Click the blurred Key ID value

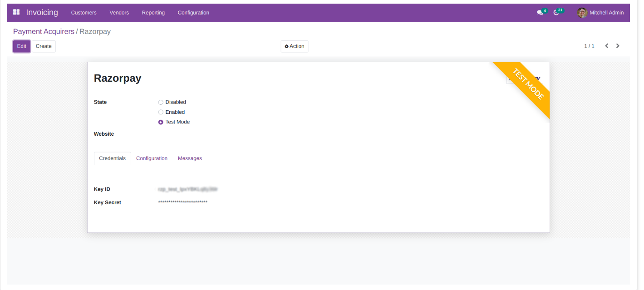click(x=188, y=189)
